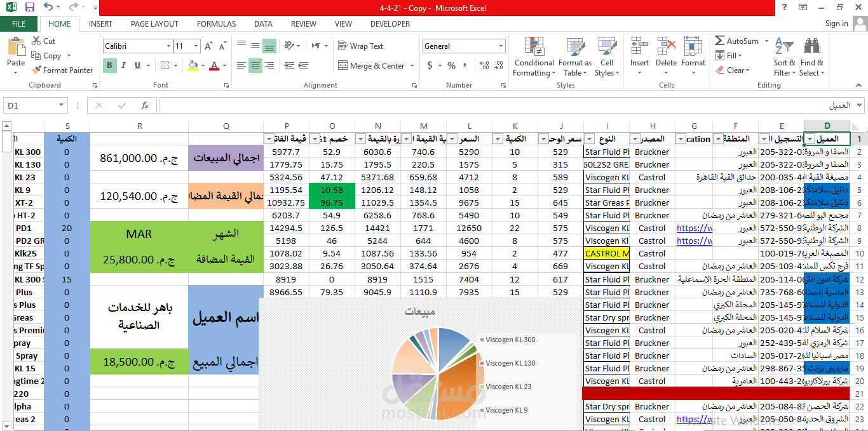Toggle Align Left

click(241, 65)
